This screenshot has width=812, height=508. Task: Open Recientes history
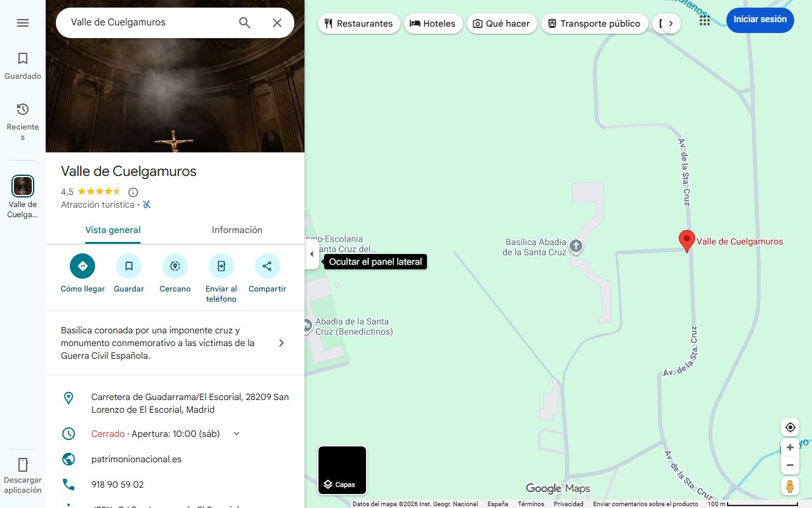23,121
